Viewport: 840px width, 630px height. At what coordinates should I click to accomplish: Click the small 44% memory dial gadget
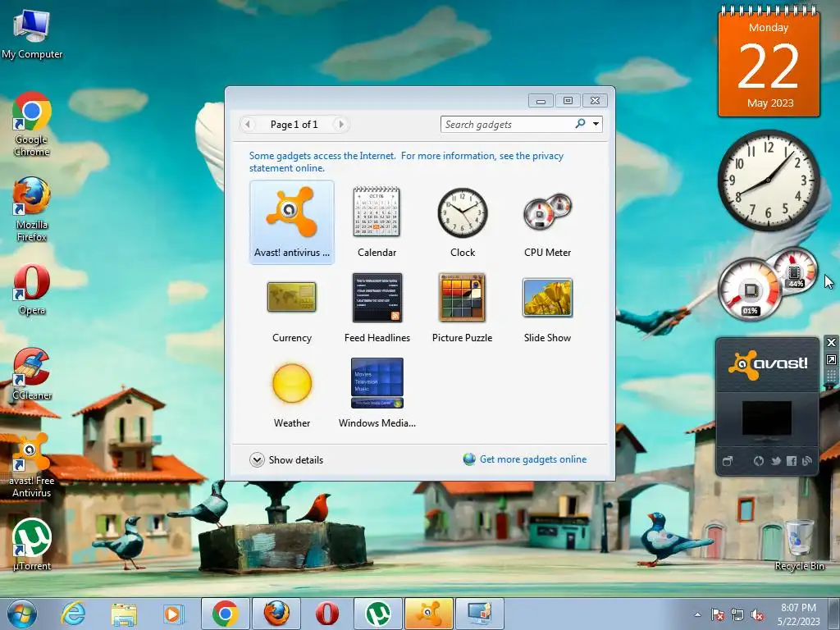tap(795, 271)
